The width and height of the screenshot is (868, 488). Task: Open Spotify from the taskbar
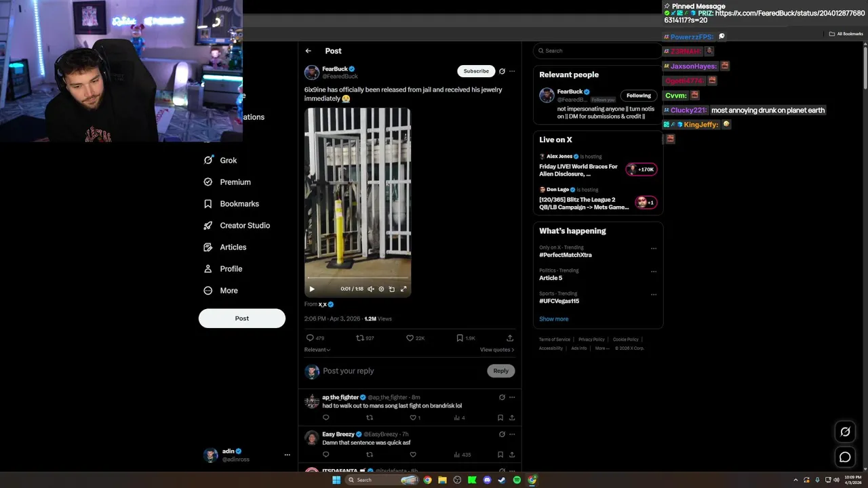(x=517, y=480)
